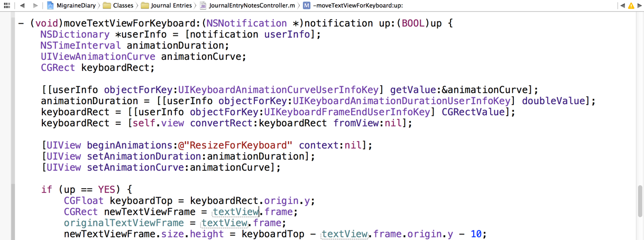644x240 pixels.
Task: Click the Journal Entries folder icon
Action: (145, 6)
